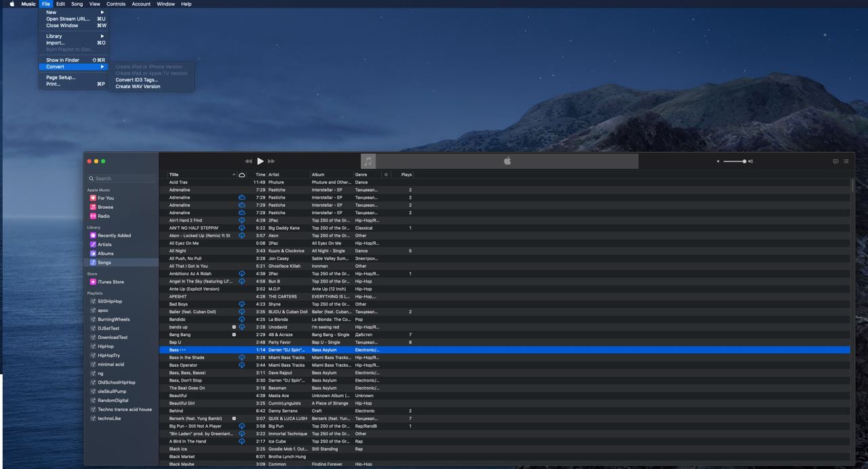
Task: Open Browse in the Apple Music sidebar
Action: (x=105, y=207)
